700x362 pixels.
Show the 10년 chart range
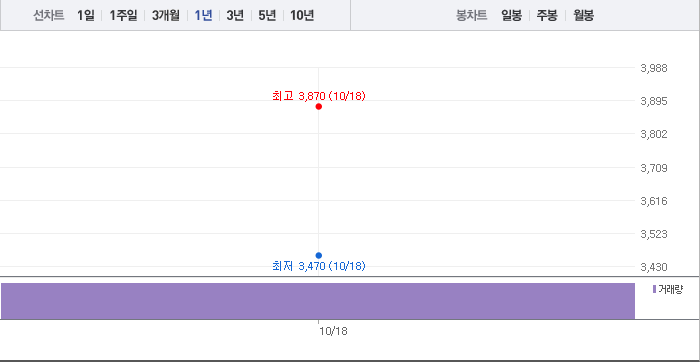(x=302, y=16)
